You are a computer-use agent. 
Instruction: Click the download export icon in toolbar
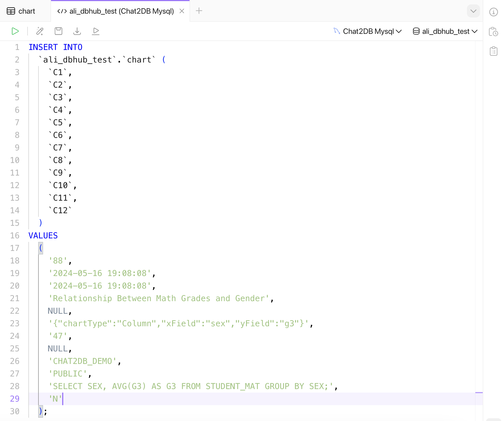pos(77,31)
